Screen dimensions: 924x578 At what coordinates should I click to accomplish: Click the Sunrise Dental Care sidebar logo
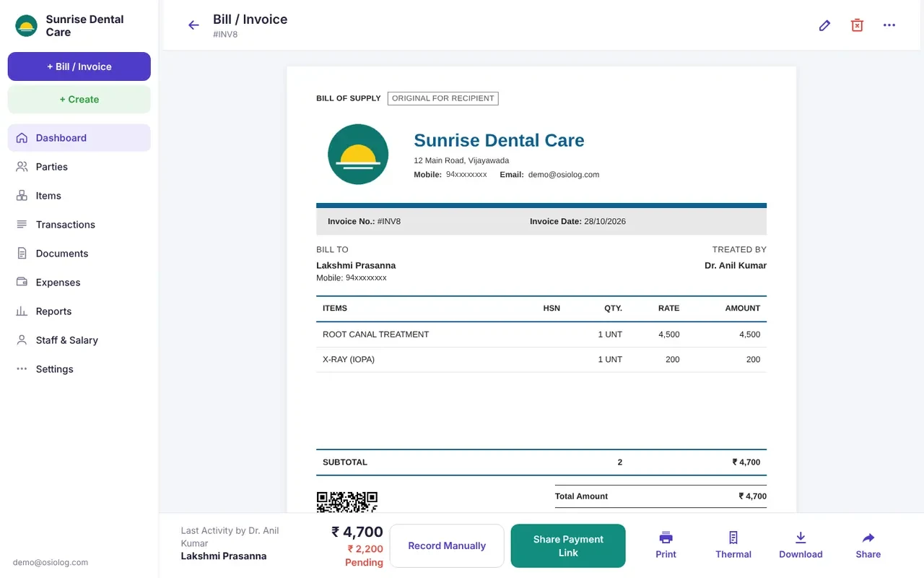pos(26,26)
